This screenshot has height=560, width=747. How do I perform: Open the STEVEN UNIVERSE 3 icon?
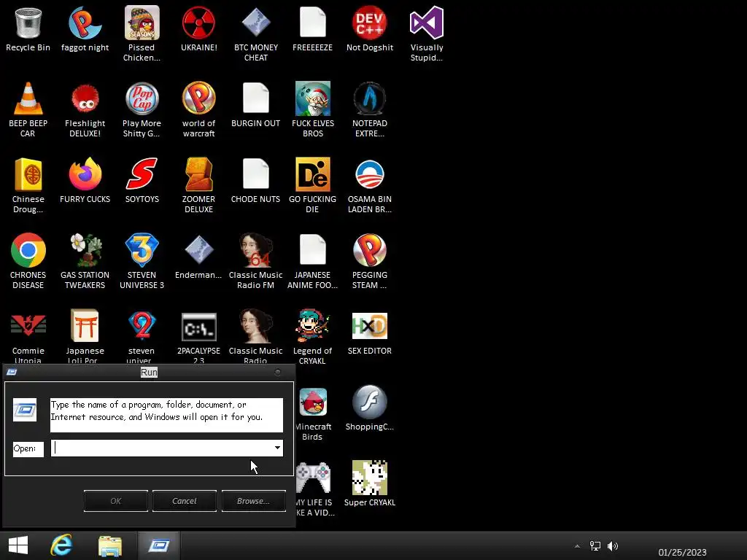pyautogui.click(x=142, y=250)
